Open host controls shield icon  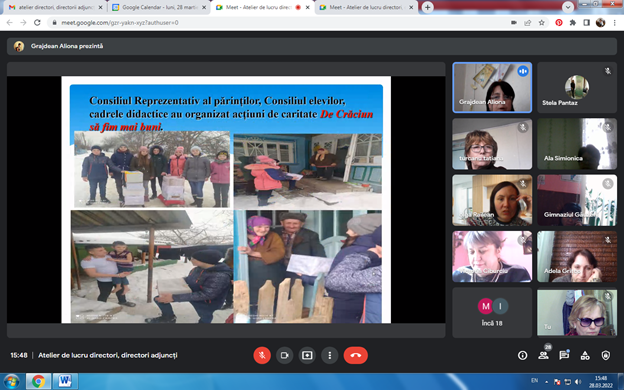(x=606, y=355)
